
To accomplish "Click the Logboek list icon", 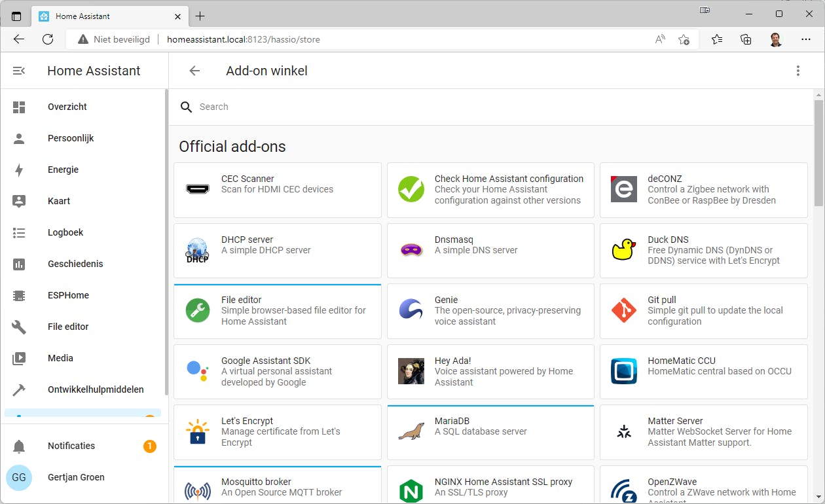I will pyautogui.click(x=19, y=232).
